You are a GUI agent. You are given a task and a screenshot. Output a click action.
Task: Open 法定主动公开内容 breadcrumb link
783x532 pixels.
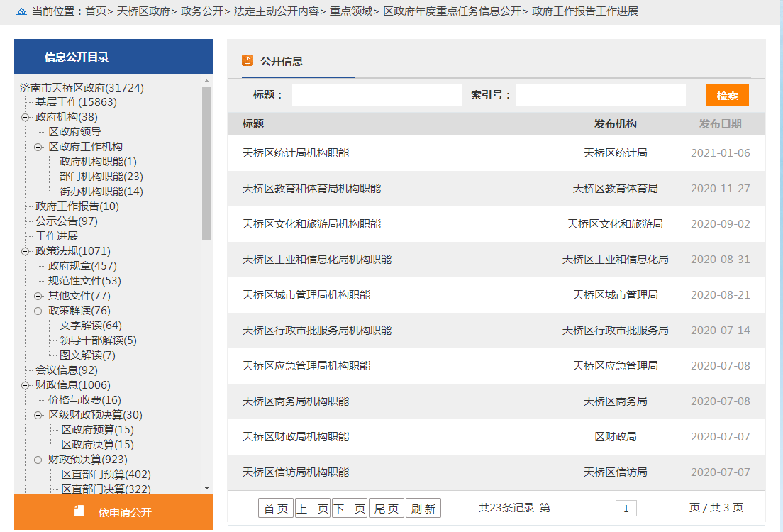pyautogui.click(x=276, y=11)
